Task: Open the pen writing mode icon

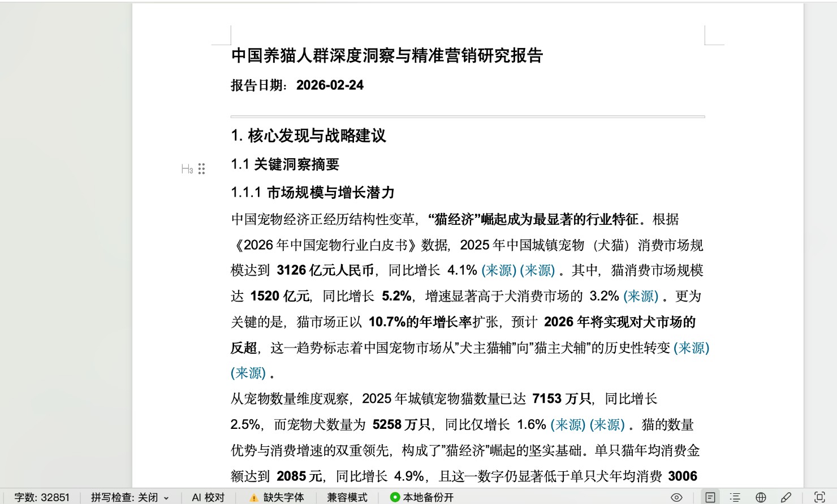Action: pos(786,497)
